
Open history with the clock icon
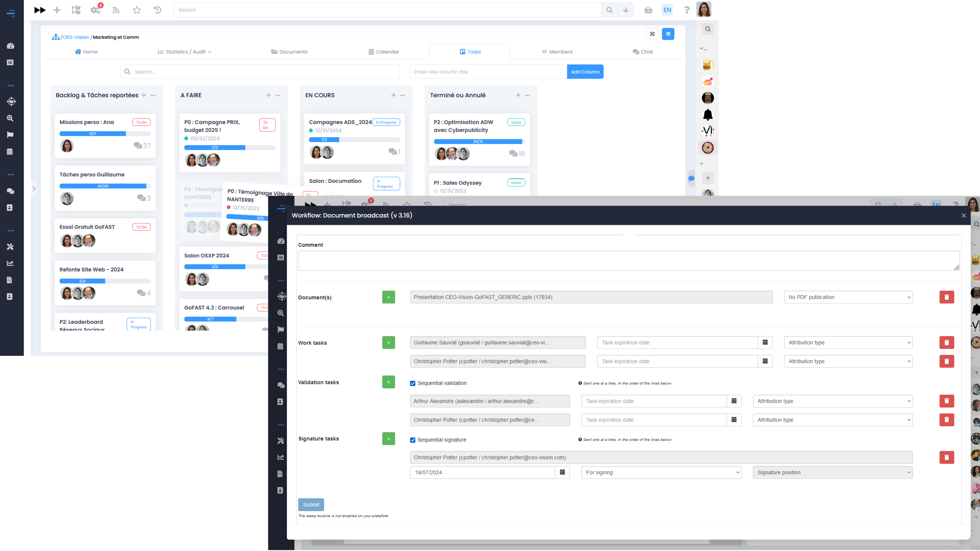[157, 10]
